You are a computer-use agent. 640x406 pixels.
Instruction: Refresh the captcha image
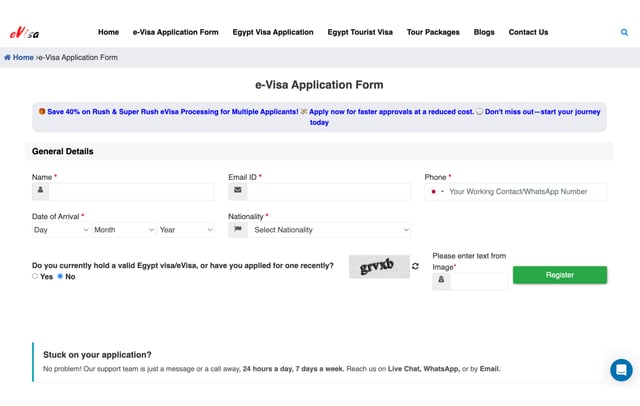tap(415, 266)
